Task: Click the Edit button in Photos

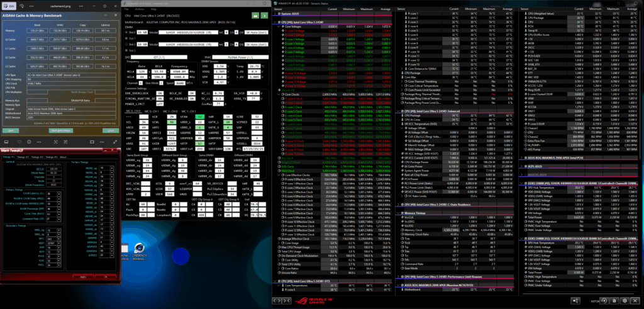Action: click(10, 6)
